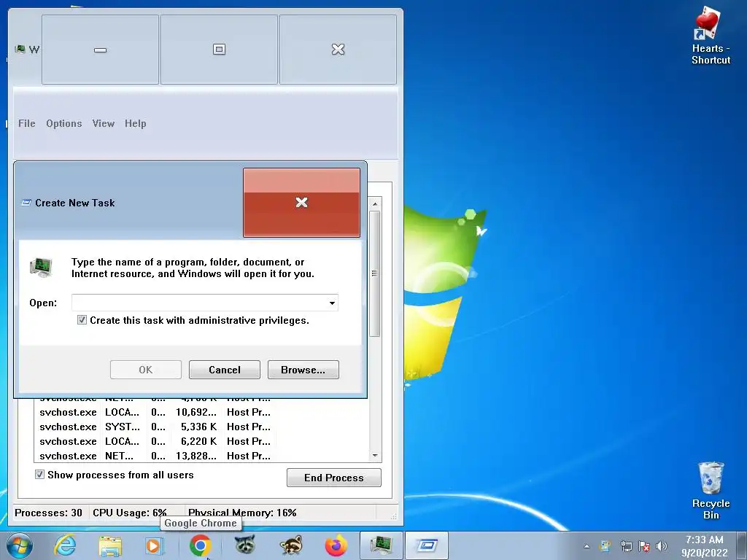This screenshot has height=560, width=747.
Task: Click the Task Manager title bar icon
Action: click(20, 49)
